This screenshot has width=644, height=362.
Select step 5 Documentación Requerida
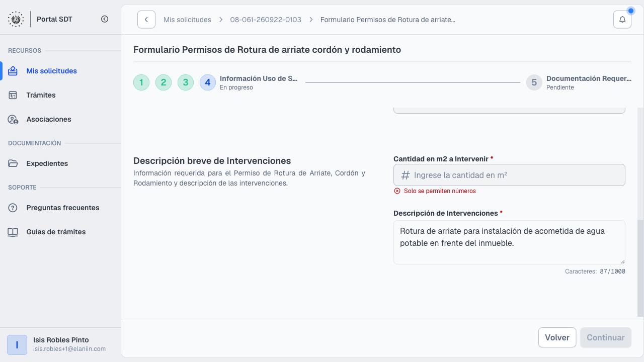point(579,82)
